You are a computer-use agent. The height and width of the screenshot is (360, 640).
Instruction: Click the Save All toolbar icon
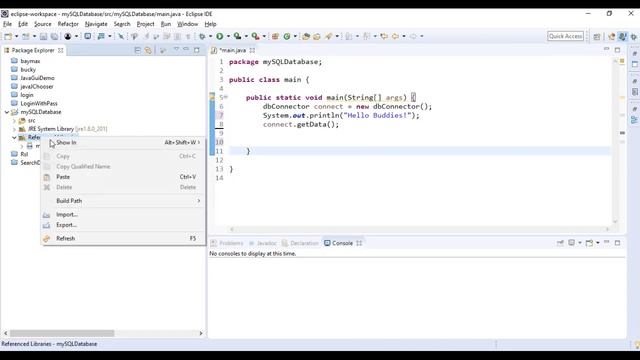[54, 36]
